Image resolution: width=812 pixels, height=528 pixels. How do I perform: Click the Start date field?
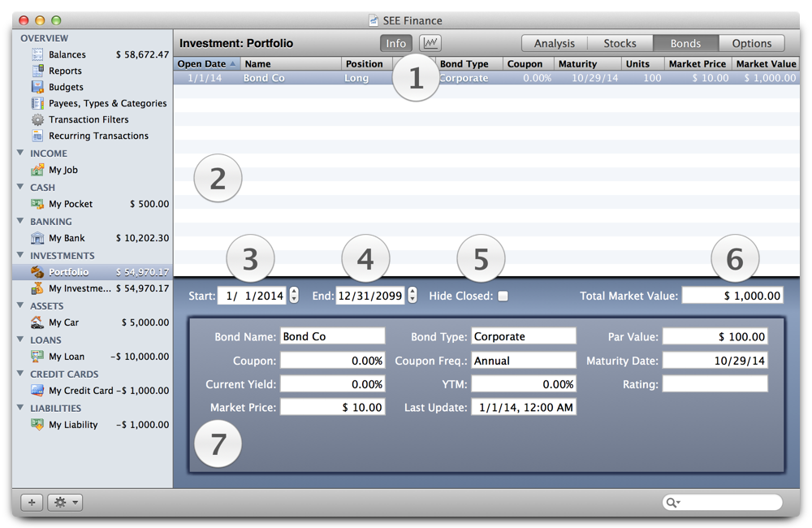tap(252, 296)
